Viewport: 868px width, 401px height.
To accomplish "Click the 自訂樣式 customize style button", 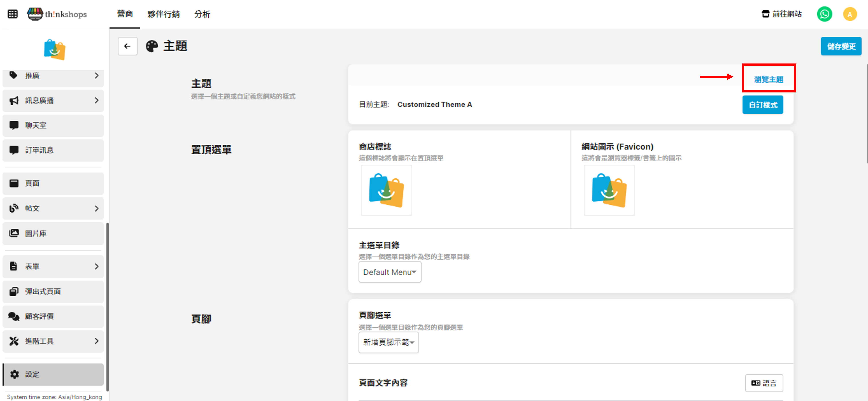I will [x=762, y=105].
